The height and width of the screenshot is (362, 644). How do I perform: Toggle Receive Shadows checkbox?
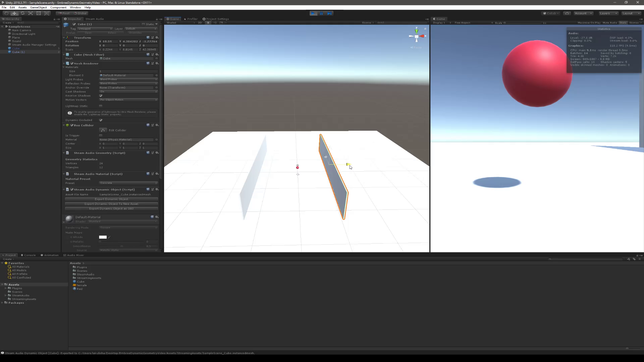tap(101, 96)
